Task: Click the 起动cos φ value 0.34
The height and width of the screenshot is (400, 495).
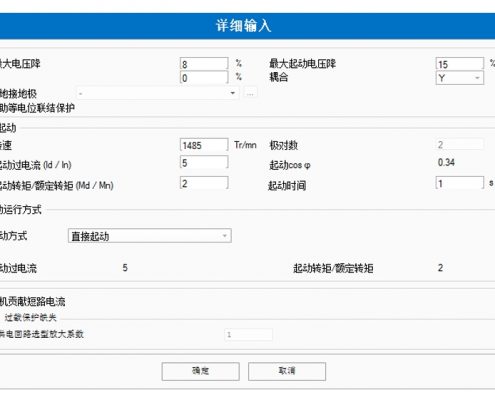Action: pyautogui.click(x=446, y=162)
